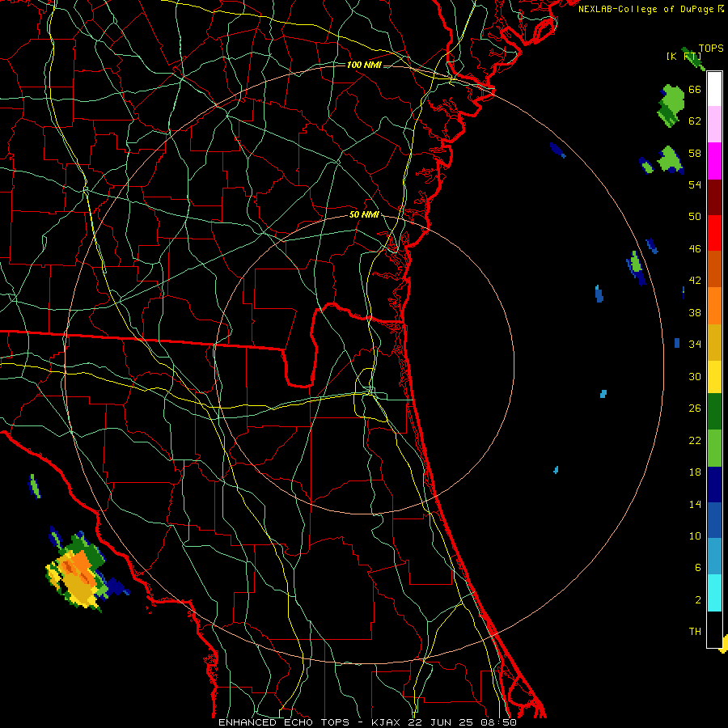Image resolution: width=728 pixels, height=728 pixels.
Task: Click the legend value "30"
Action: click(x=695, y=376)
